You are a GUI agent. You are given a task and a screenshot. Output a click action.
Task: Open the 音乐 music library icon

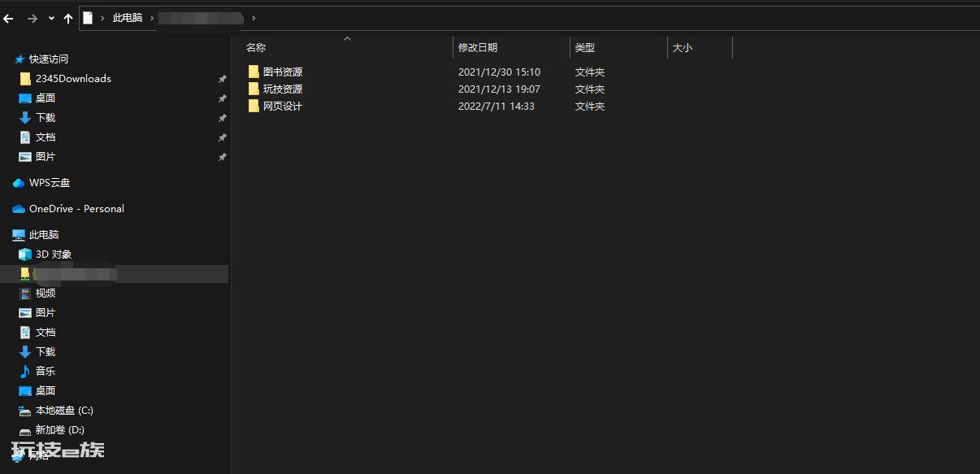point(24,371)
